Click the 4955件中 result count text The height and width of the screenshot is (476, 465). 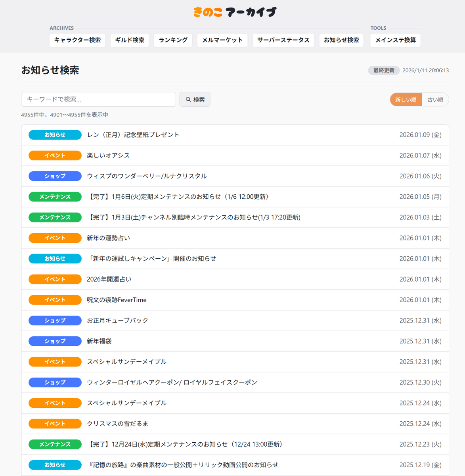point(65,115)
